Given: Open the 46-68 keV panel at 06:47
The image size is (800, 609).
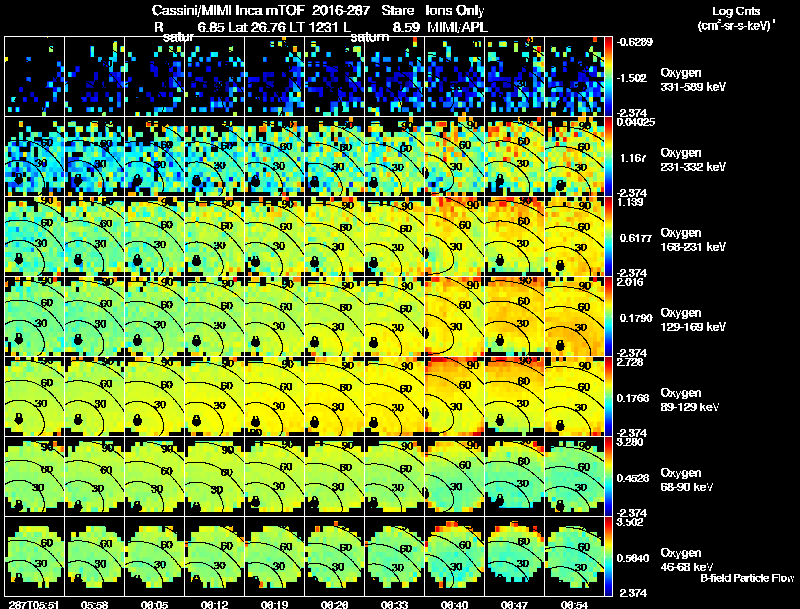Looking at the screenshot, I should (514, 556).
